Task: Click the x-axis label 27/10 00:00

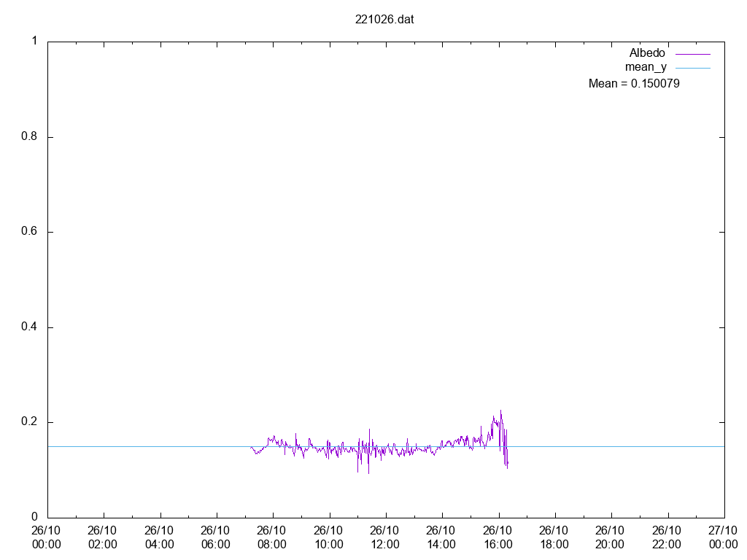Action: click(x=723, y=537)
